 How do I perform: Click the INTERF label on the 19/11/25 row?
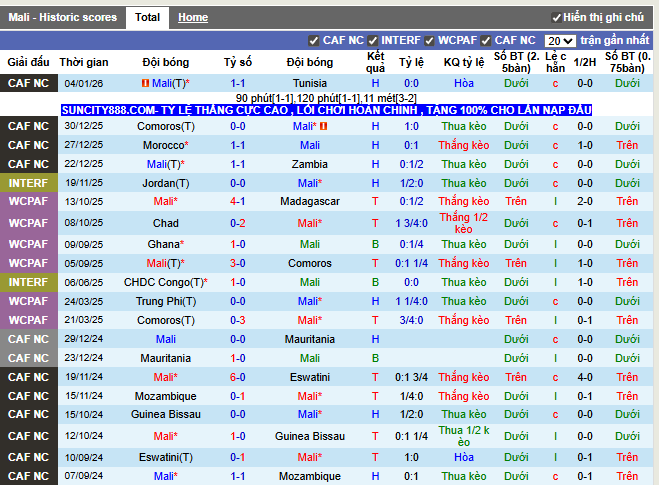(28, 183)
